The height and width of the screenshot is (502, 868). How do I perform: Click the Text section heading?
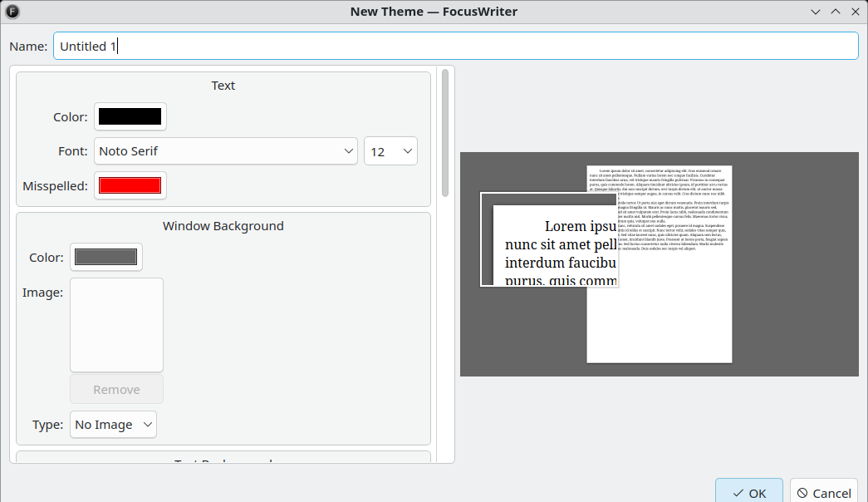point(223,85)
